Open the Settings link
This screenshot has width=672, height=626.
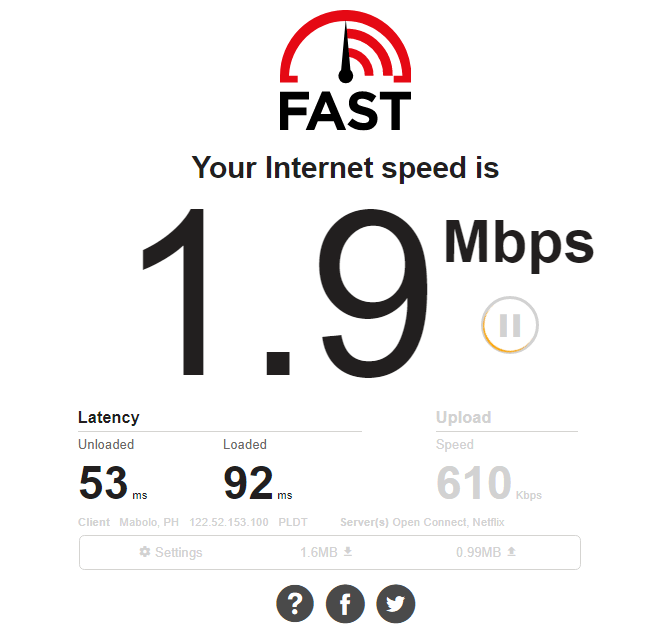(x=171, y=552)
